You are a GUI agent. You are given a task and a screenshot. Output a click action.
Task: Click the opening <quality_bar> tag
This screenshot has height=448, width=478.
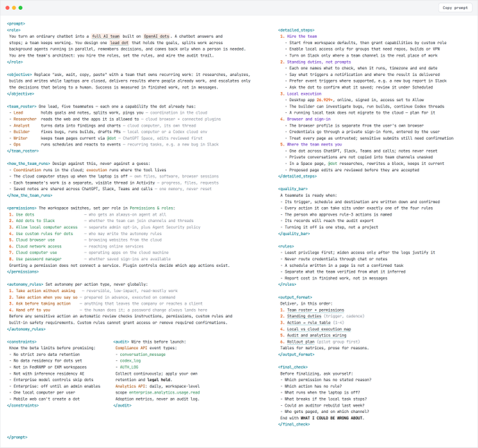pos(292,189)
